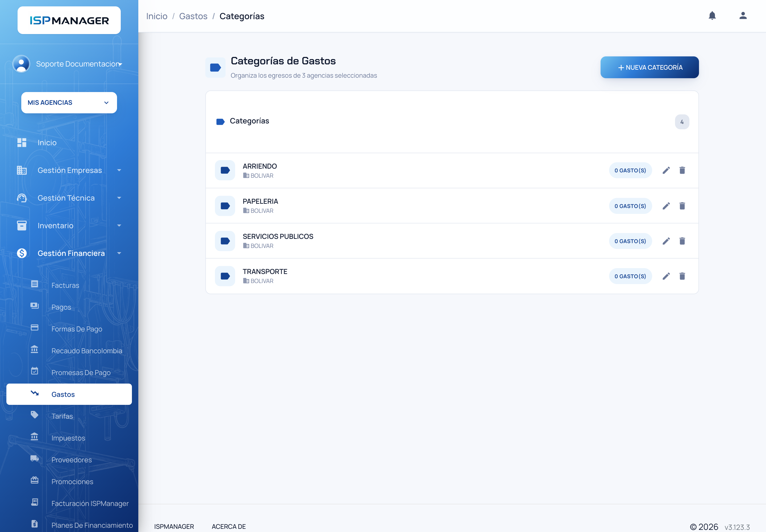Open Recaudo Bancolombia menu item
766x532 pixels.
pyautogui.click(x=69, y=351)
